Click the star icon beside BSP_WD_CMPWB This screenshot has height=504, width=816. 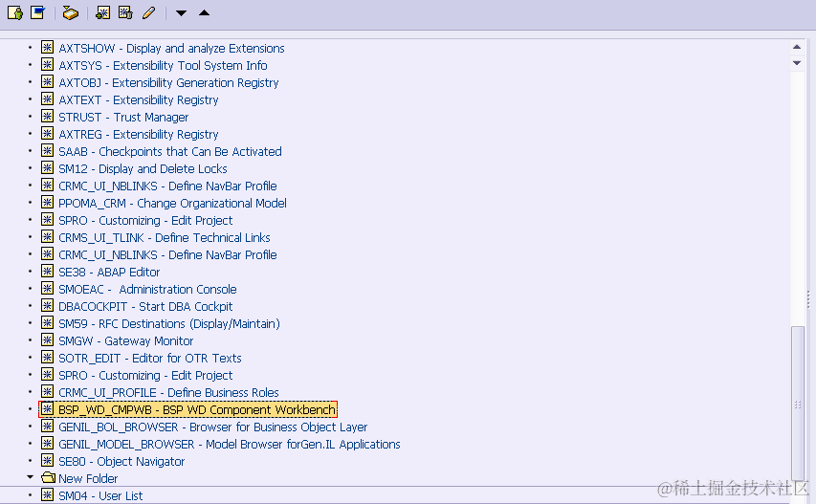(48, 409)
